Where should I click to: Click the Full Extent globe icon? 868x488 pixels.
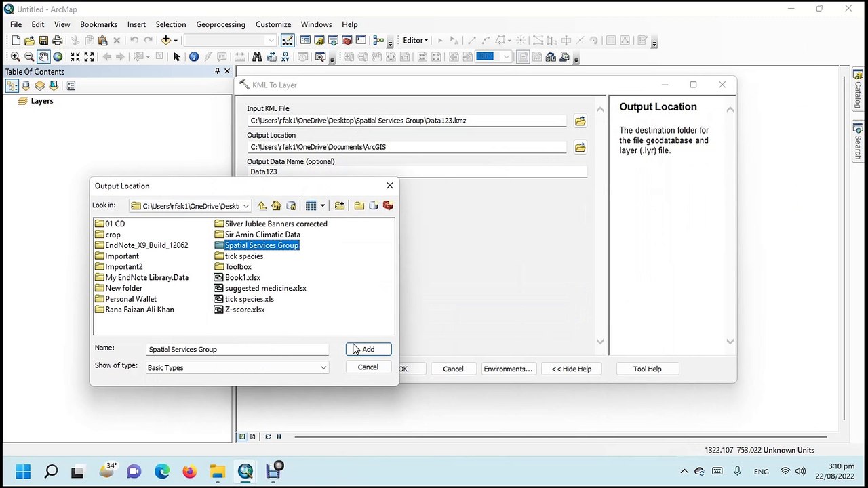pos(58,57)
